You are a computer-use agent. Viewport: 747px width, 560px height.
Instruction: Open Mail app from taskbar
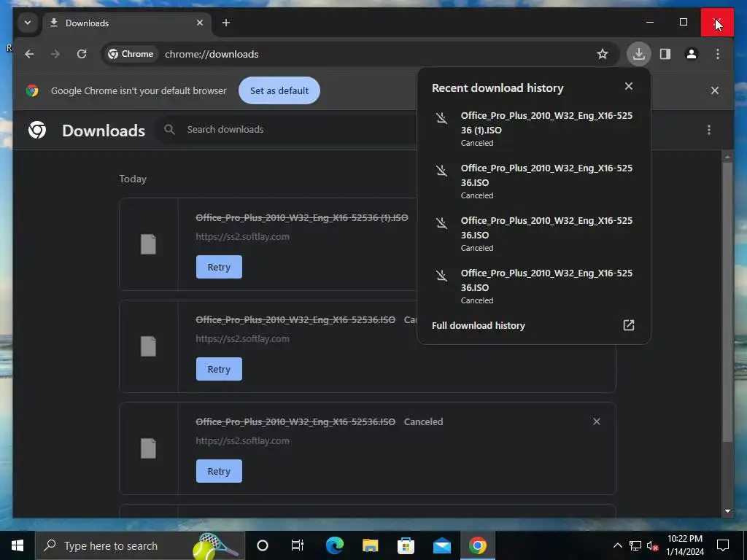442,545
